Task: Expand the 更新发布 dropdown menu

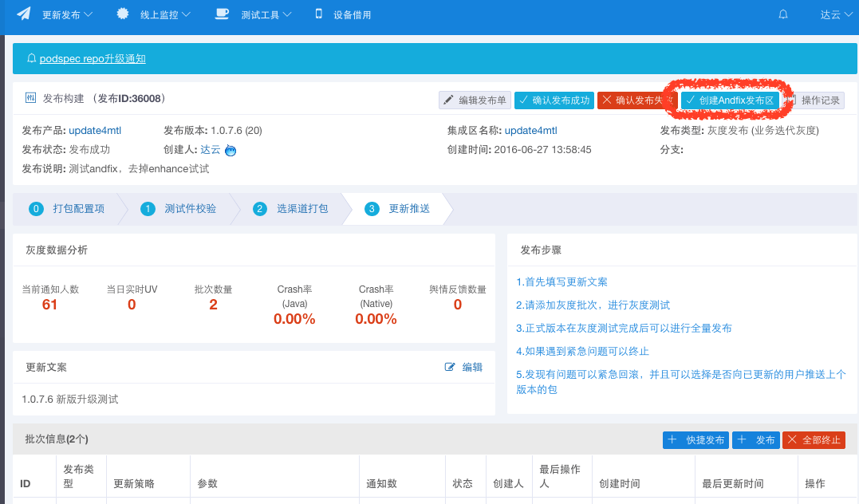Action: (67, 15)
